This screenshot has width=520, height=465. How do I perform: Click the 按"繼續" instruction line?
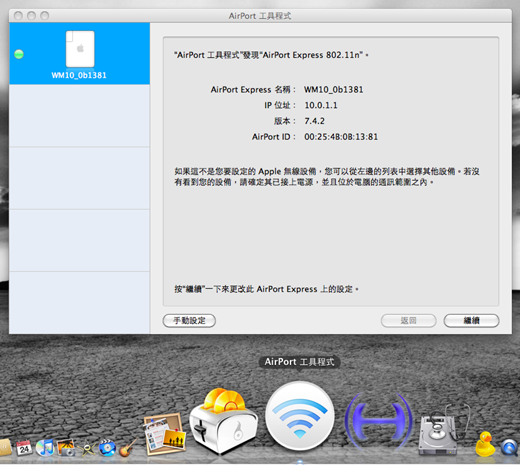click(266, 289)
